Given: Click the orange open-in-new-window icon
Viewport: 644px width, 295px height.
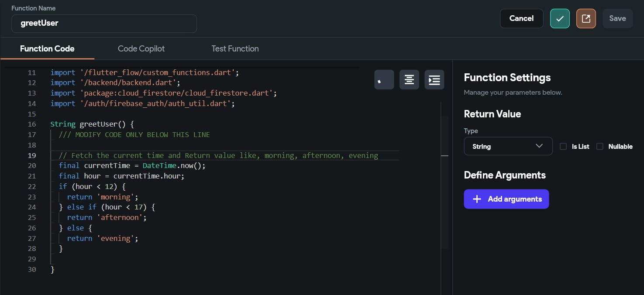Looking at the screenshot, I should coord(586,19).
